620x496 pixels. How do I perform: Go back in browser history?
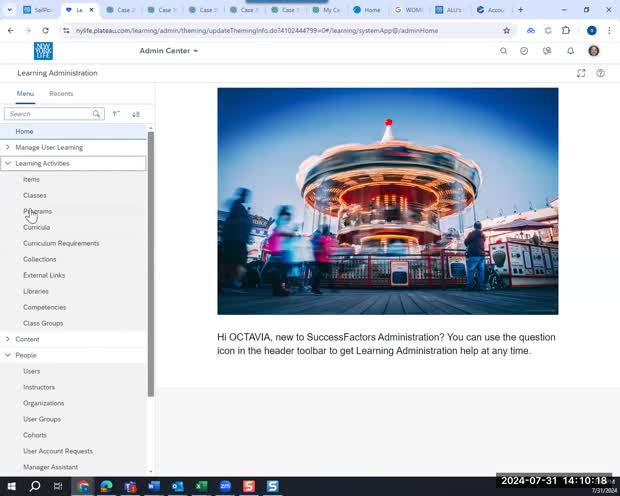11,30
